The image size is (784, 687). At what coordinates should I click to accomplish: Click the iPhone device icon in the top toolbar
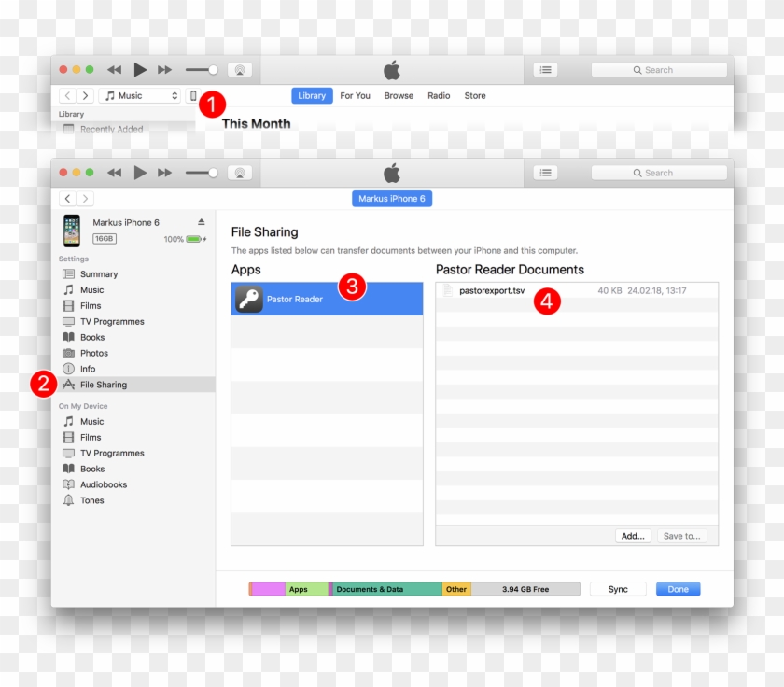click(193, 94)
